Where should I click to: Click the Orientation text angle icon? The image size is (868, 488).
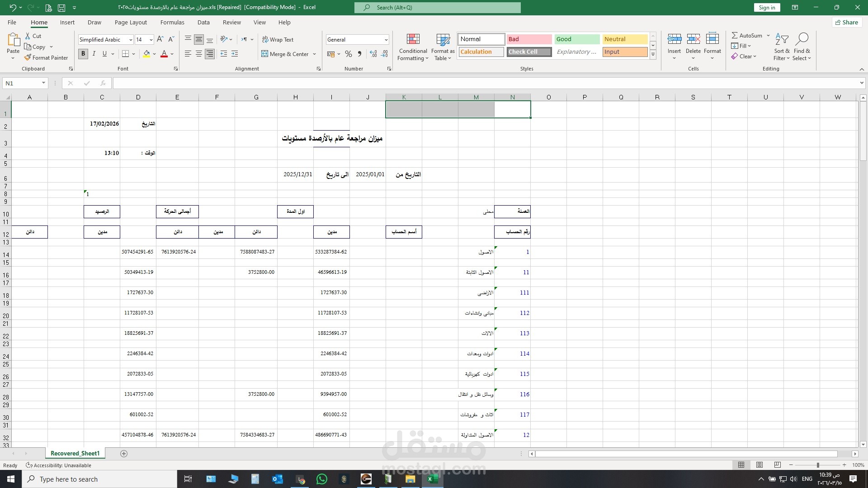[224, 39]
